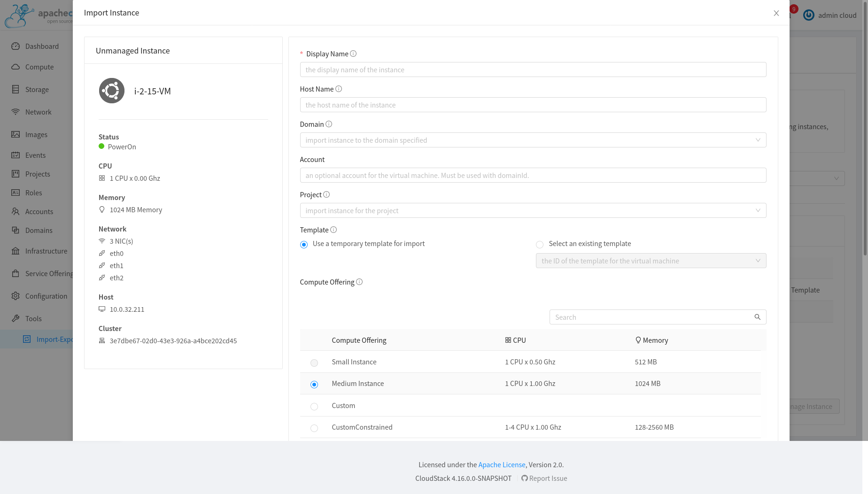Select the Infrastructure sidebar icon

pos(46,251)
